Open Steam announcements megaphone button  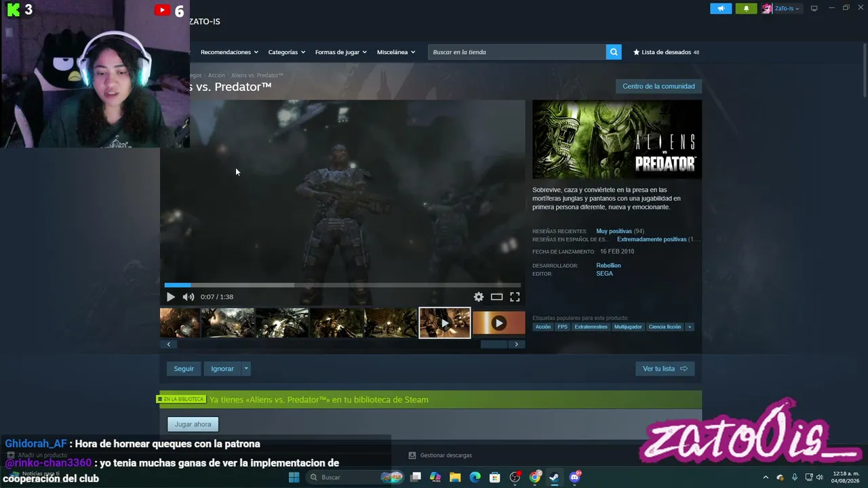click(x=721, y=8)
